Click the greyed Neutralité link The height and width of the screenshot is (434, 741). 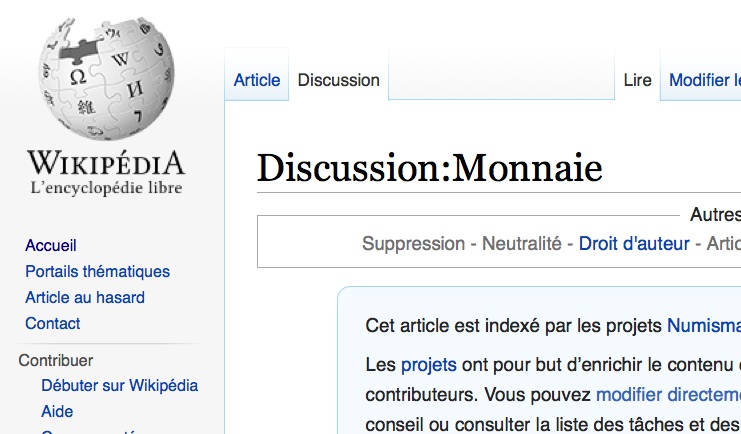point(522,244)
